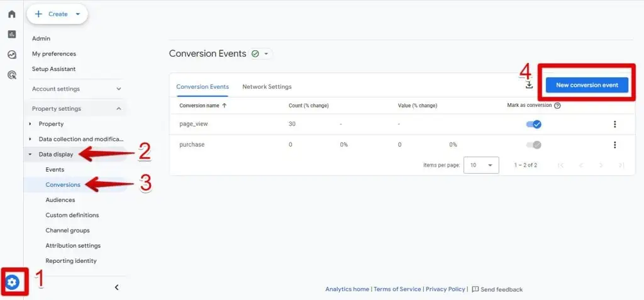Open My preferences in the sidebar
The image size is (644, 300).
tap(54, 54)
